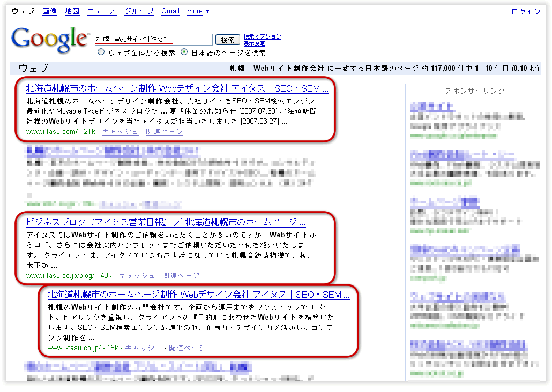552x392 pixels.
Task: Open Gmail from the top navigation
Action: (170, 11)
